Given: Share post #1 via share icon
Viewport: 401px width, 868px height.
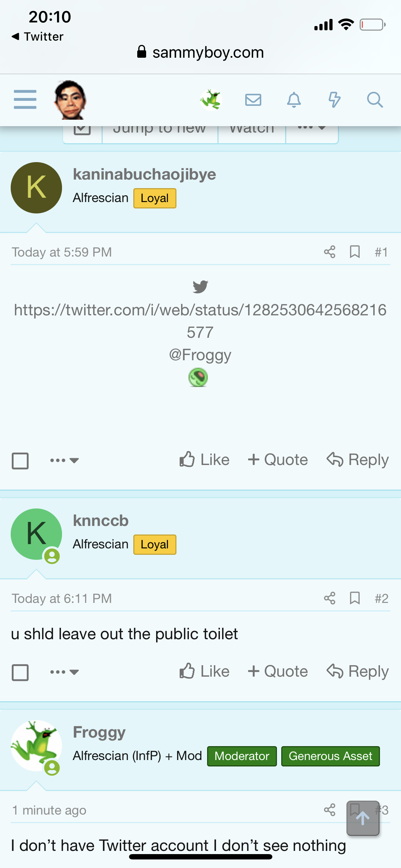Looking at the screenshot, I should [329, 252].
